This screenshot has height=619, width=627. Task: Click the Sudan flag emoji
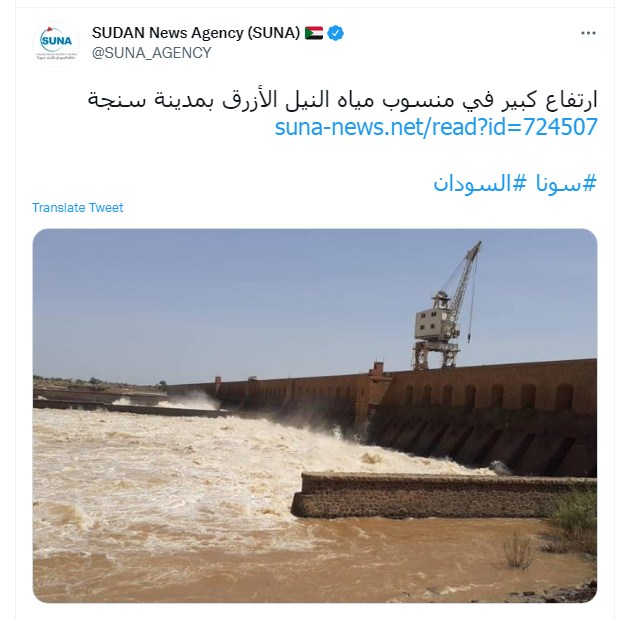point(314,33)
